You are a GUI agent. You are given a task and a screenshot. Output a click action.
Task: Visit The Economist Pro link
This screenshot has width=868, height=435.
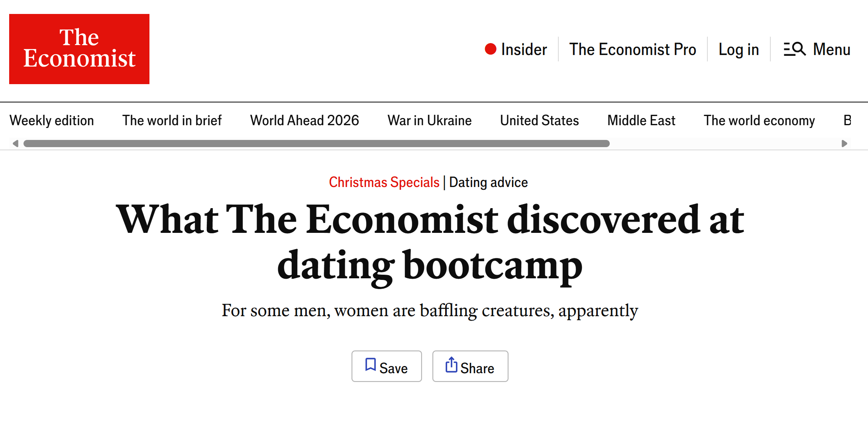pyautogui.click(x=632, y=49)
